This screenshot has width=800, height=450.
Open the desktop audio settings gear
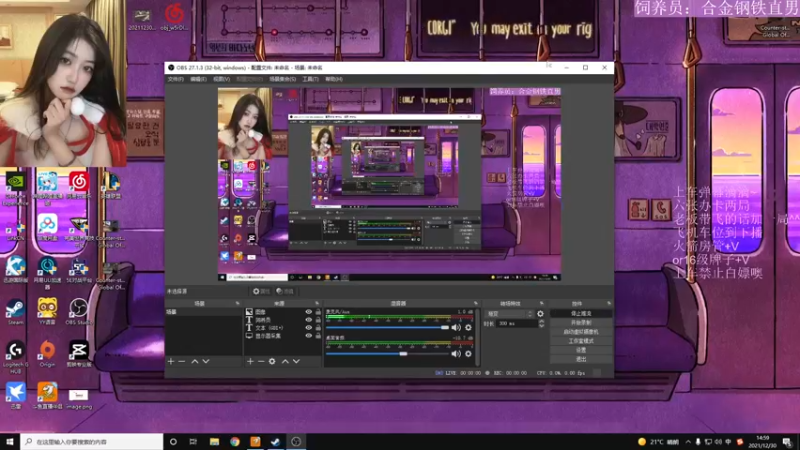tap(468, 354)
